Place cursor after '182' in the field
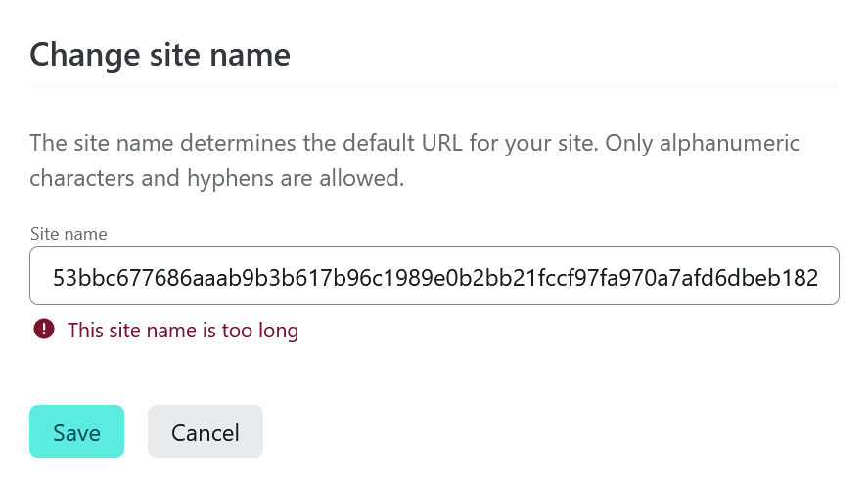868x488 pixels. [819, 277]
